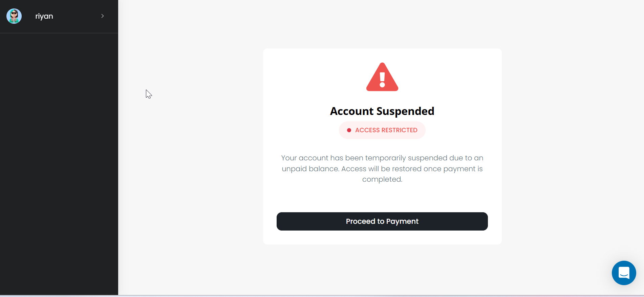The height and width of the screenshot is (297, 644).
Task: Select the riyan username label
Action: click(x=44, y=16)
